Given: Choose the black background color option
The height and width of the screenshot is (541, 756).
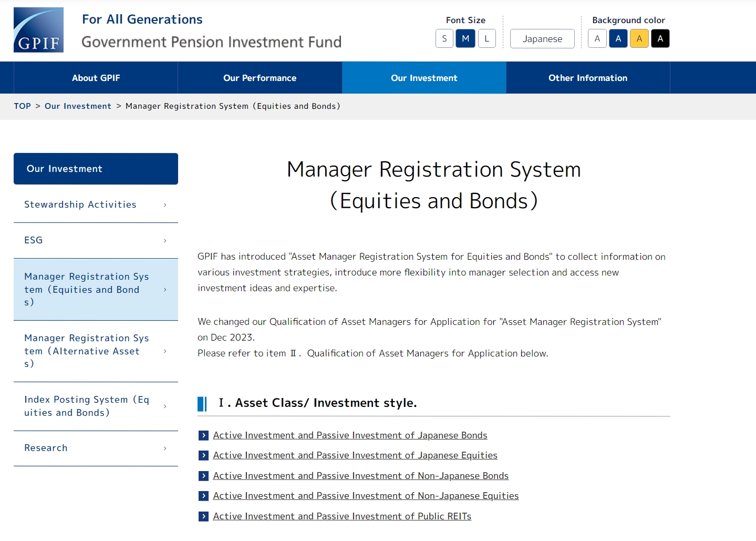Looking at the screenshot, I should 660,38.
